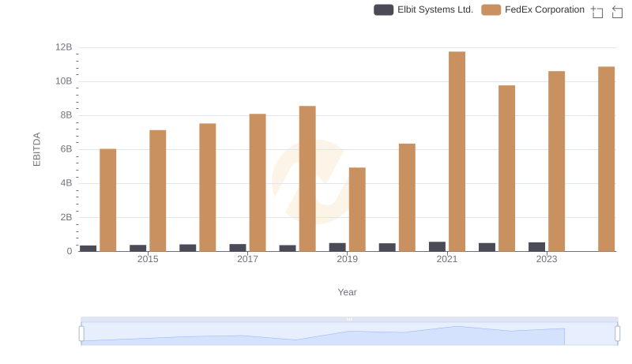The image size is (632, 364).
Task: Click the leftmost FedEx bar for 2014
Action: 108,200
